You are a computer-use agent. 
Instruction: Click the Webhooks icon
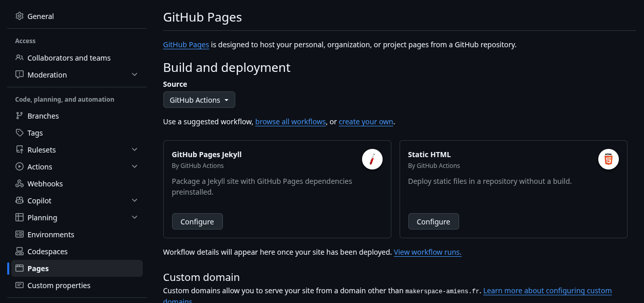[x=20, y=183]
